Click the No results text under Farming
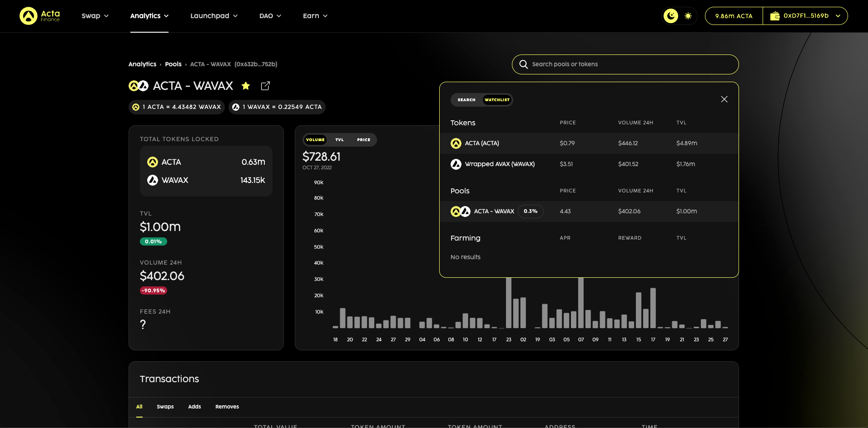The width and height of the screenshot is (868, 428). pyautogui.click(x=466, y=257)
